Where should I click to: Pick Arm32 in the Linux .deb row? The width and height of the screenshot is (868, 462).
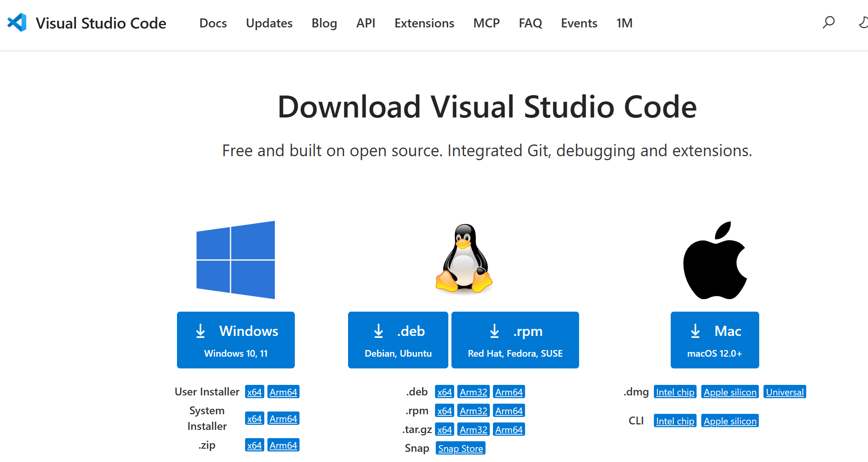coord(474,392)
